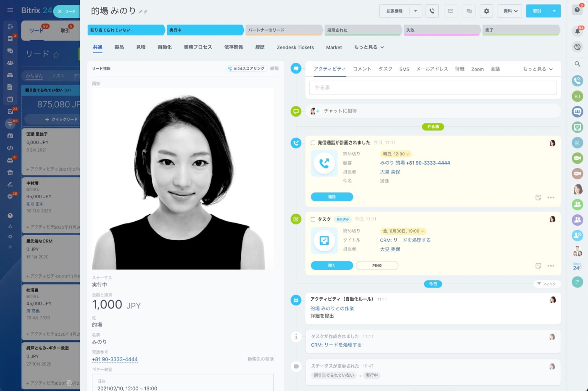Open three-dot menu on the task card

pyautogui.click(x=551, y=266)
